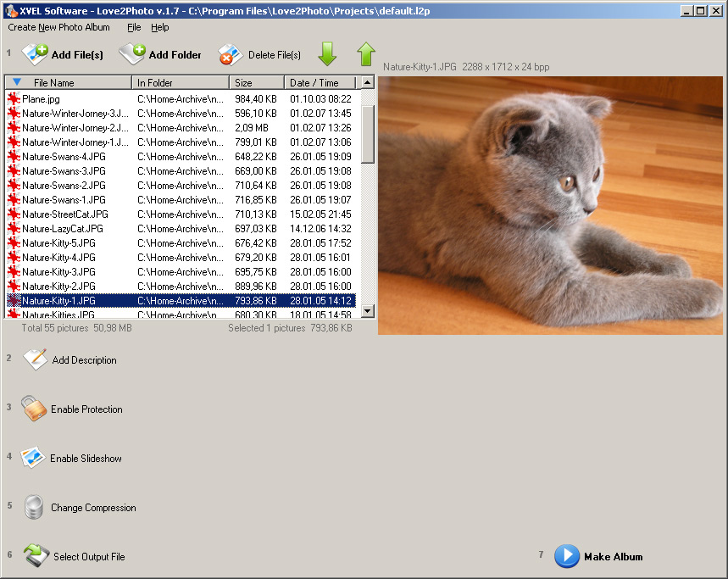Click date cell 15.02.05 21:45
The height and width of the screenshot is (579, 728).
pos(321,214)
